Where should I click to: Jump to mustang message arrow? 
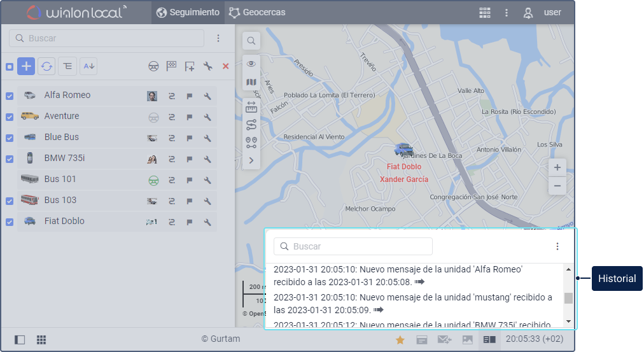[x=378, y=310]
